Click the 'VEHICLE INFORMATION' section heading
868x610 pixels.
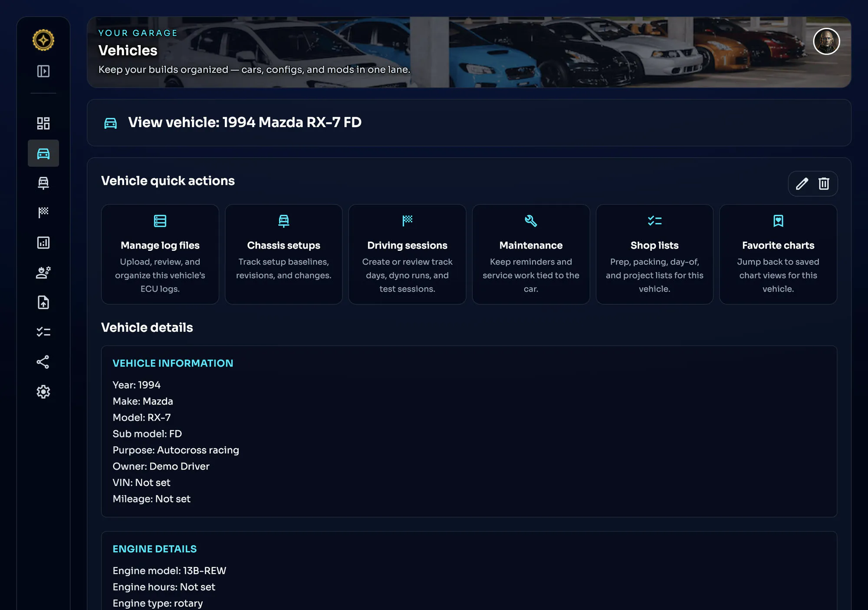[x=173, y=364]
